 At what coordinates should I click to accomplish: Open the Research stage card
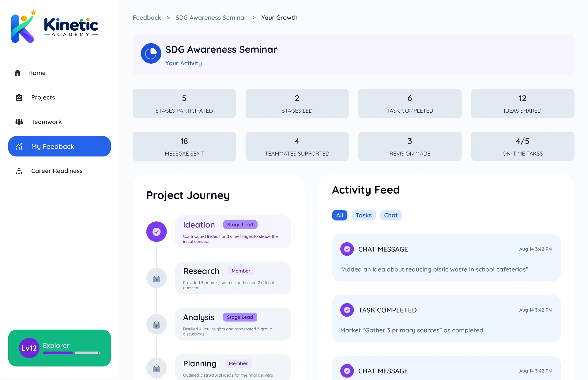(x=233, y=278)
